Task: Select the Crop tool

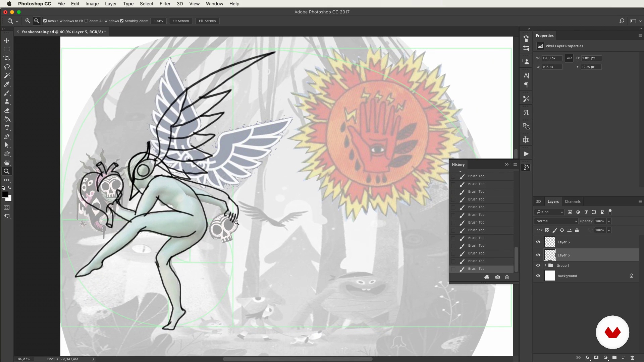Action: pos(7,58)
